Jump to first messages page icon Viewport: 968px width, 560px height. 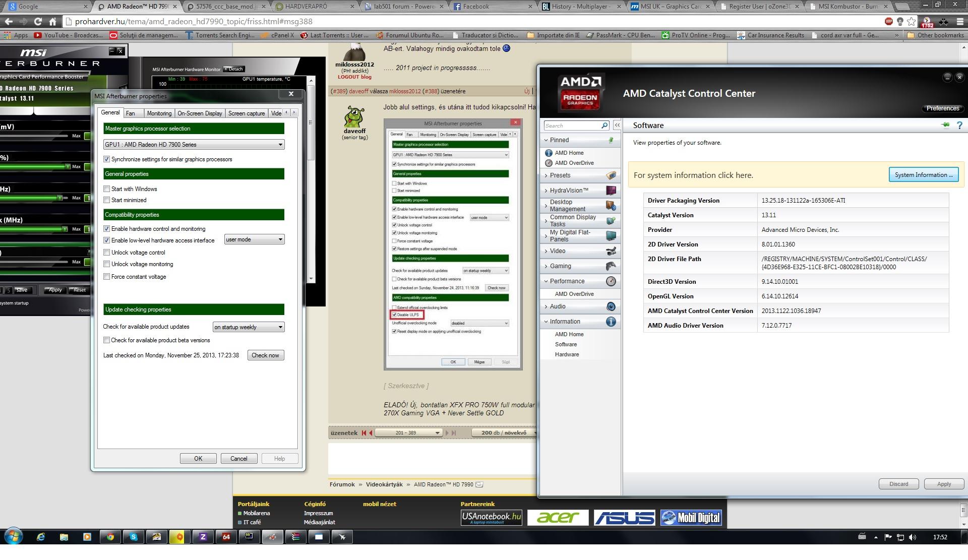[364, 433]
